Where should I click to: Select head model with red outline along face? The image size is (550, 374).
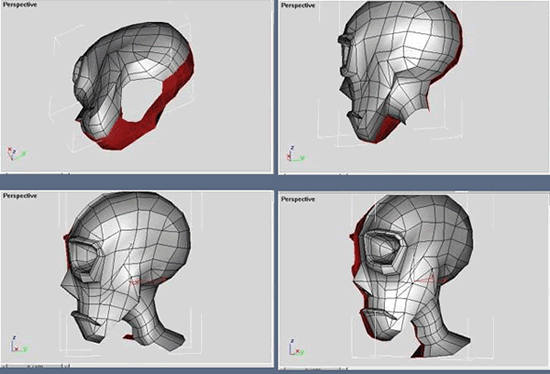click(x=411, y=277)
